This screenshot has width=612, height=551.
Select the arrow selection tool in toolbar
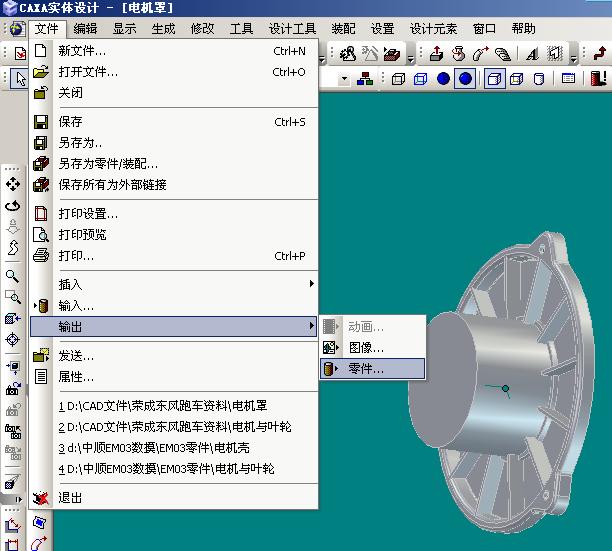pos(20,79)
